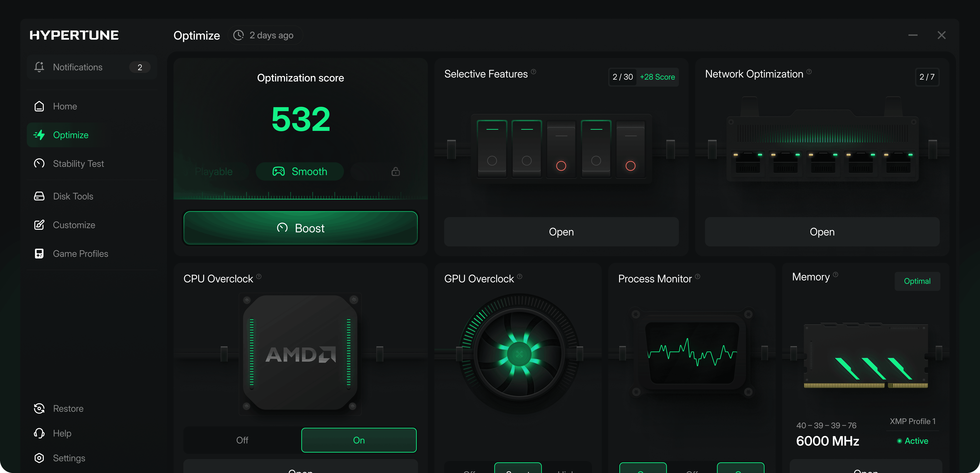The width and height of the screenshot is (980, 473).
Task: Click the optimization score ruler scale
Action: tap(301, 195)
